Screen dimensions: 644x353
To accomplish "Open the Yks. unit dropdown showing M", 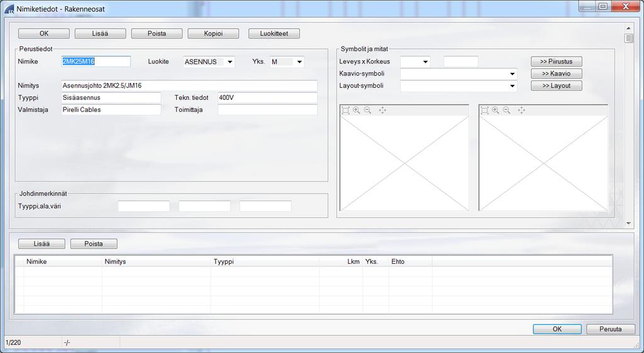I will (299, 62).
